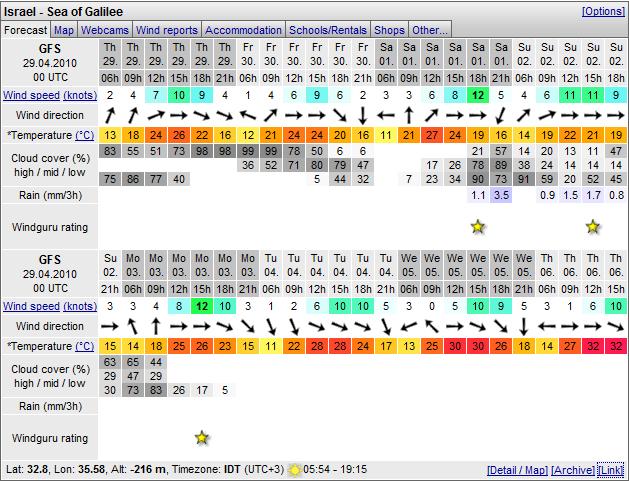Click the wind direction arrow for Sa 01. 21h

click(501, 116)
